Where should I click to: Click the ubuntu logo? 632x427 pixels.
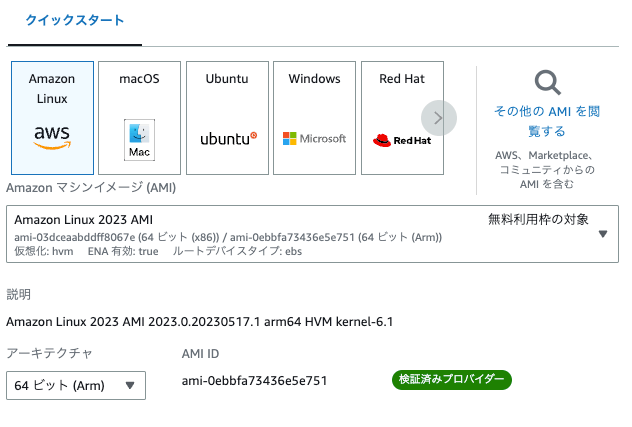point(229,138)
